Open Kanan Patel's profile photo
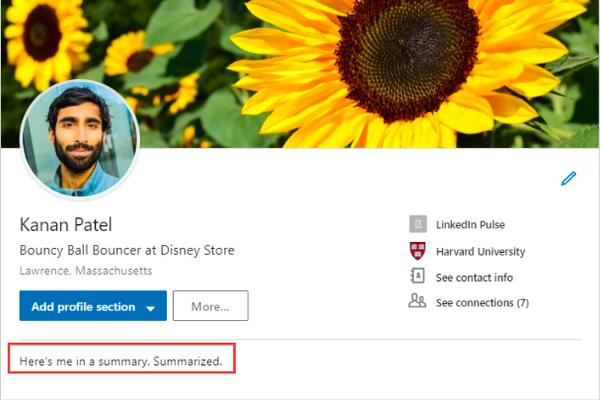This screenshot has width=600, height=400. pyautogui.click(x=80, y=139)
